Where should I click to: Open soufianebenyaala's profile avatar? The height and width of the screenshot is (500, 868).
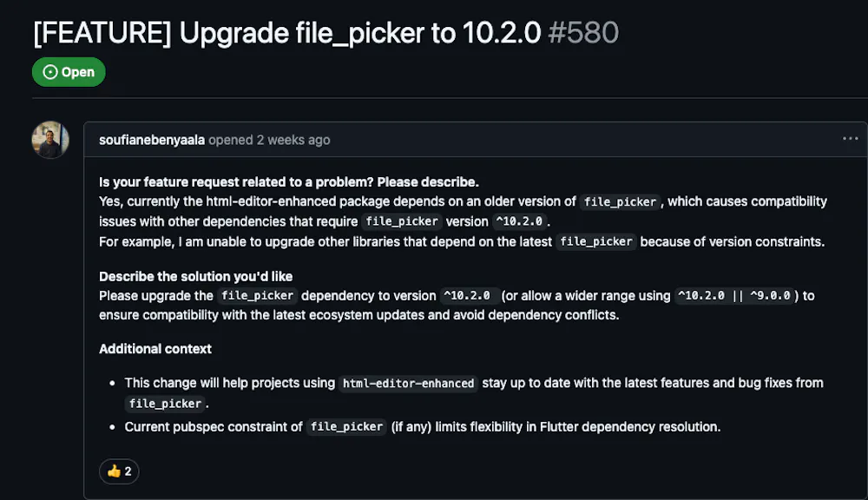pyautogui.click(x=50, y=140)
